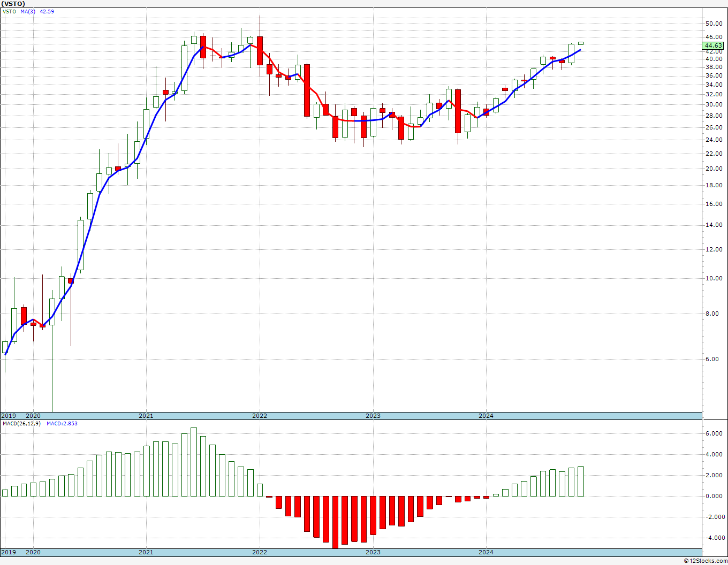Select 2020 on the price chart time axis
This screenshot has height=565, width=728.
(x=33, y=416)
